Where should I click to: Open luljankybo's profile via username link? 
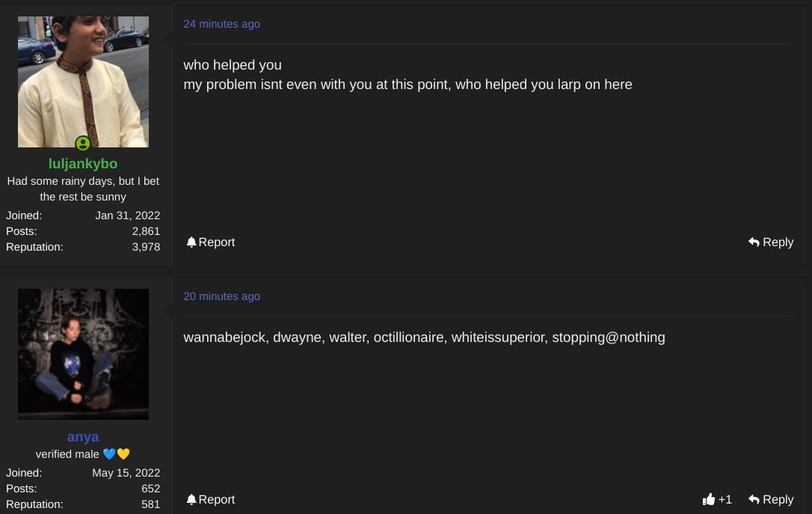(x=83, y=164)
